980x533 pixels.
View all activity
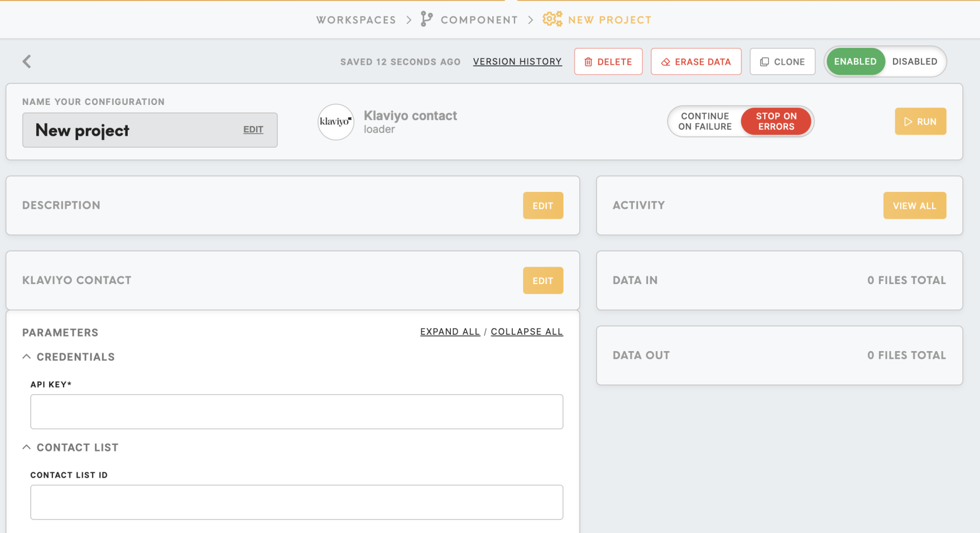pos(914,205)
